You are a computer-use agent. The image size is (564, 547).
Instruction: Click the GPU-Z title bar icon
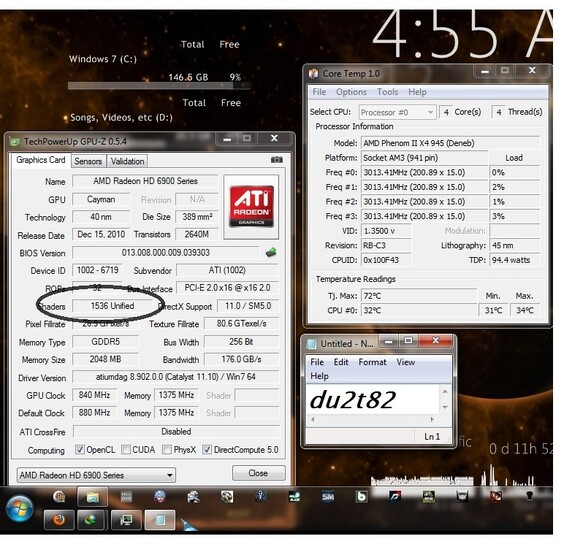click(14, 142)
